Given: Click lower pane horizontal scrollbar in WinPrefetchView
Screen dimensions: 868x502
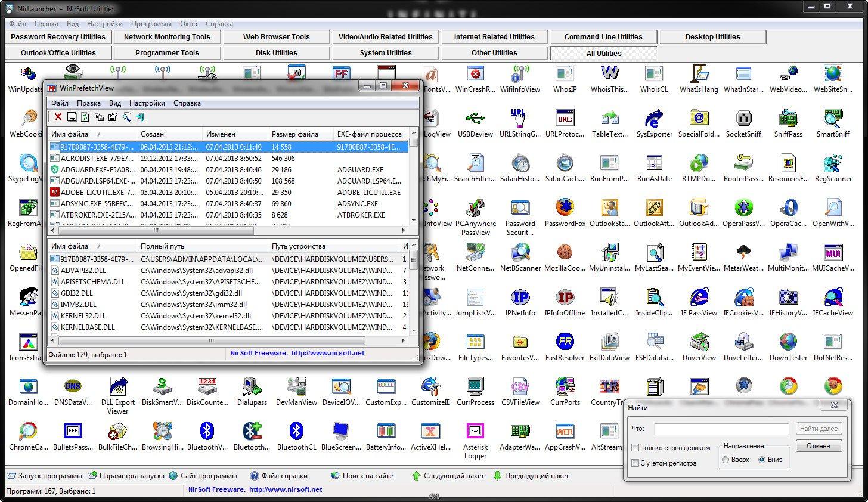Looking at the screenshot, I should (x=211, y=341).
